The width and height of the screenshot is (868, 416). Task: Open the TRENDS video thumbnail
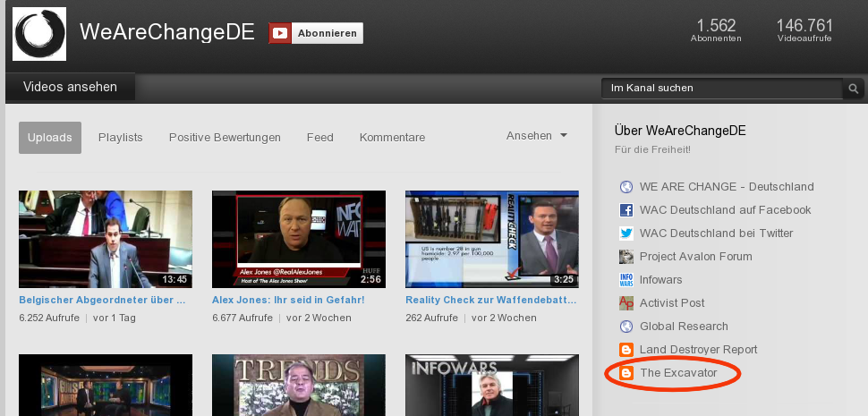[299, 385]
